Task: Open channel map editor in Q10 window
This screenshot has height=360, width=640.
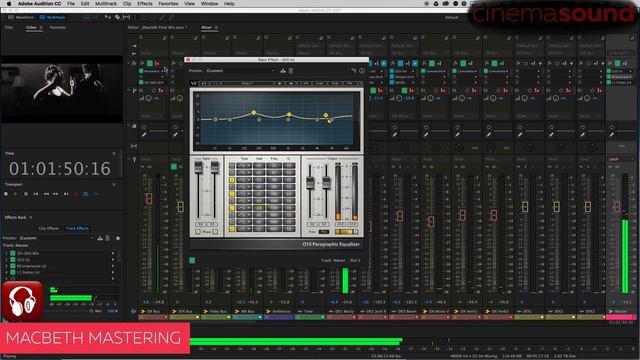Action: click(x=354, y=71)
